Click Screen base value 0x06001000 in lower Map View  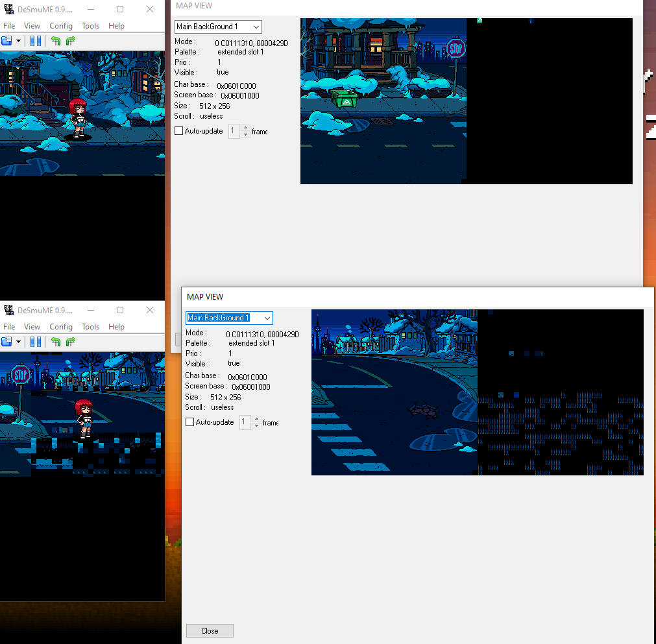[x=251, y=387]
